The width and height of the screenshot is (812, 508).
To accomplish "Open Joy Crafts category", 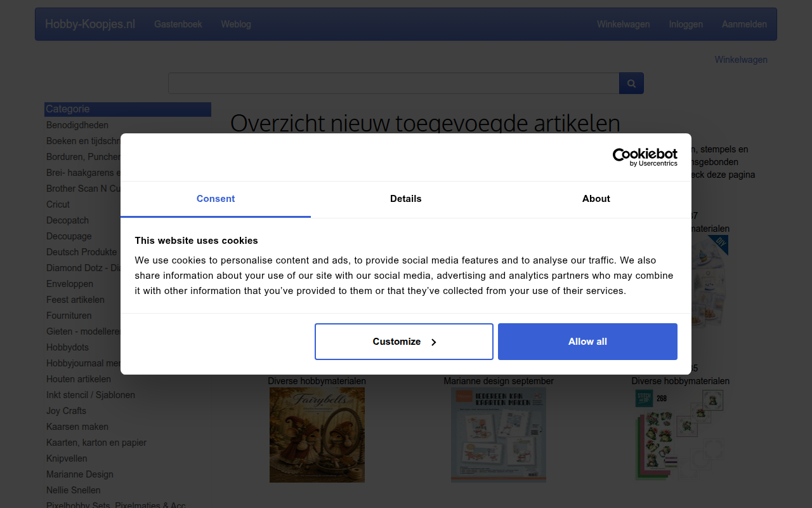I will (66, 411).
